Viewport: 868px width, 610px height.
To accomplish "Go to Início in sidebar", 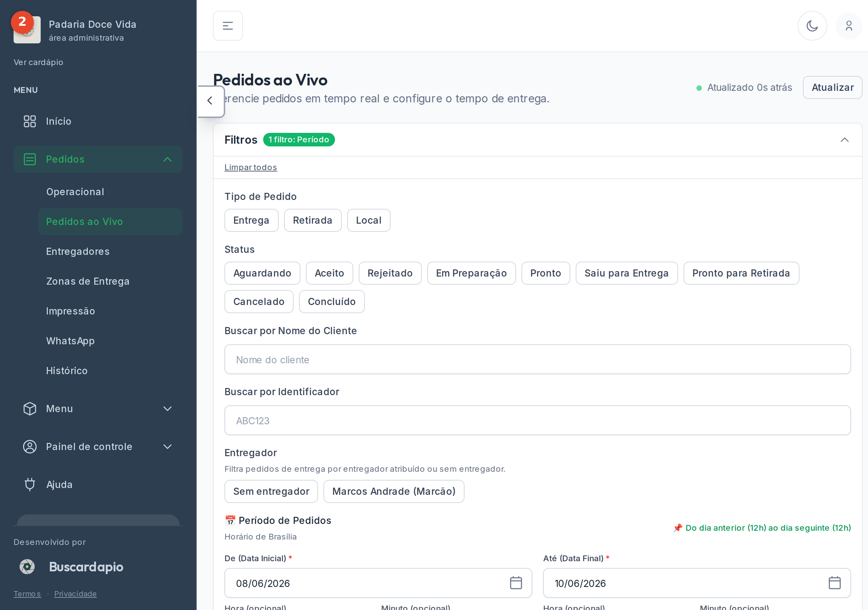I will click(x=98, y=121).
